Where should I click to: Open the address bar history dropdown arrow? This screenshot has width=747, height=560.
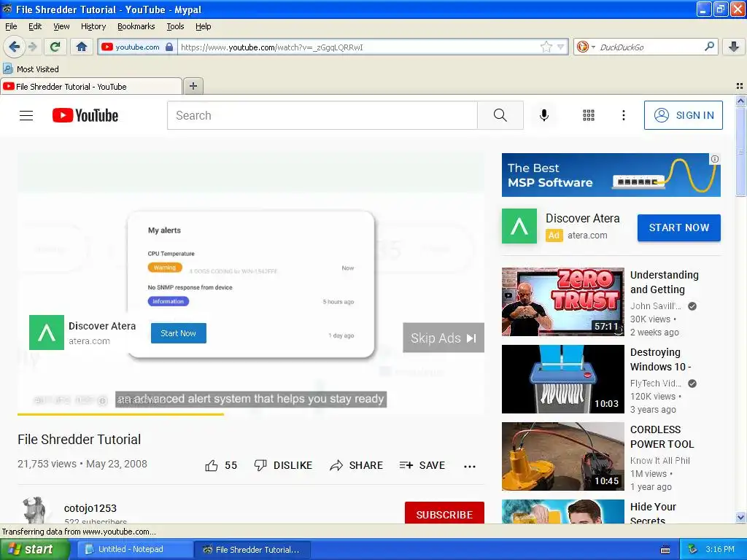(561, 47)
